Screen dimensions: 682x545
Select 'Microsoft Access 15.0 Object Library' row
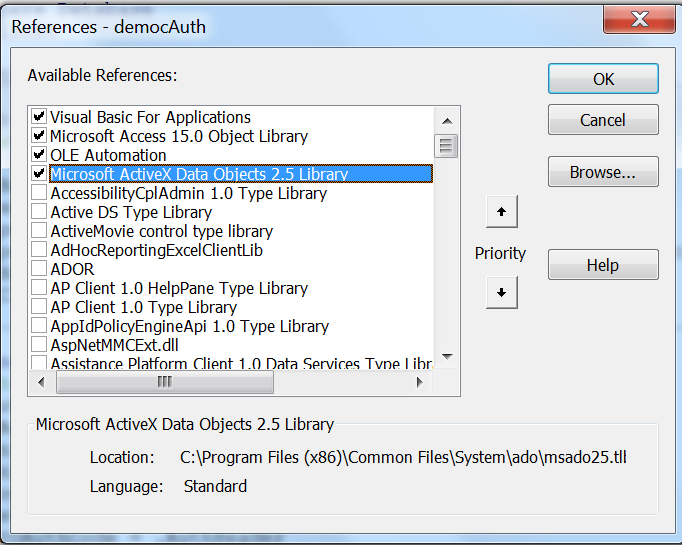(179, 136)
